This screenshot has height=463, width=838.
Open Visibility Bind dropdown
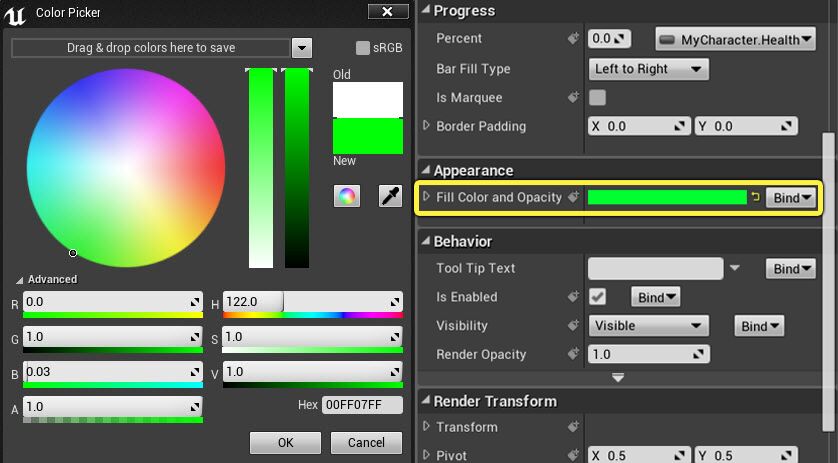click(x=759, y=326)
